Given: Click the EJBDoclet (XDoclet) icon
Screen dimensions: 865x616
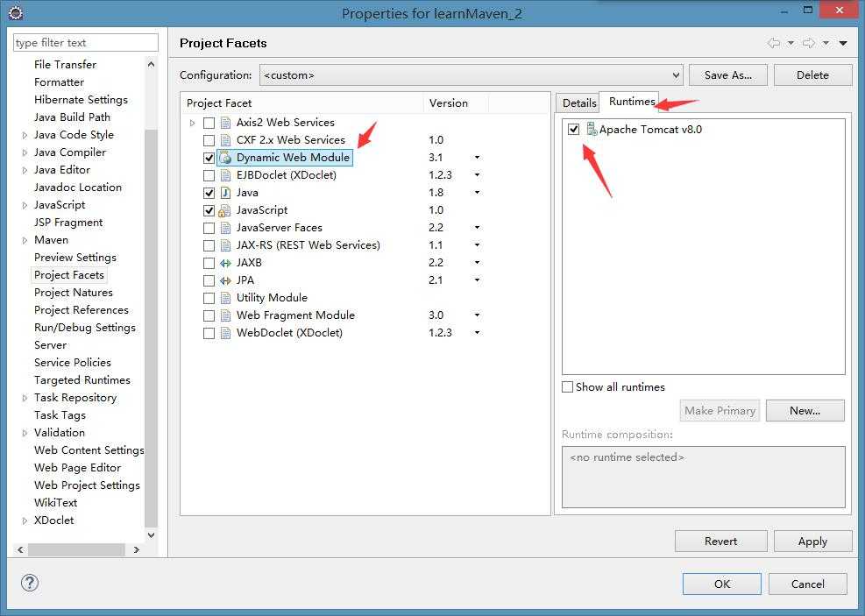Looking at the screenshot, I should click(225, 175).
